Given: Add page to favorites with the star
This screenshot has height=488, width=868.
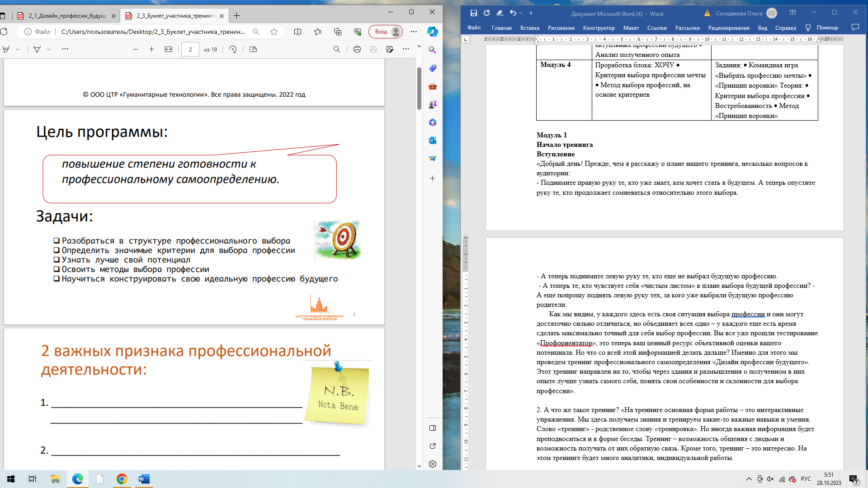Looking at the screenshot, I should (x=274, y=32).
